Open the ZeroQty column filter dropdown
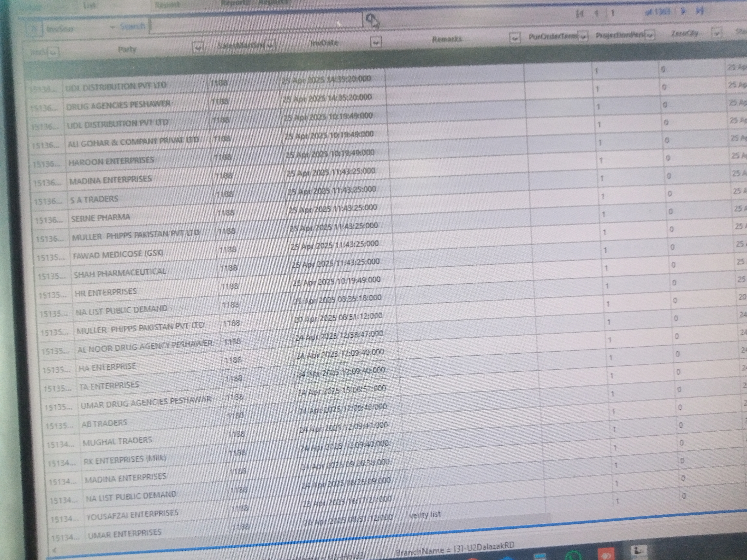Screen dimensions: 747x560 point(717,33)
